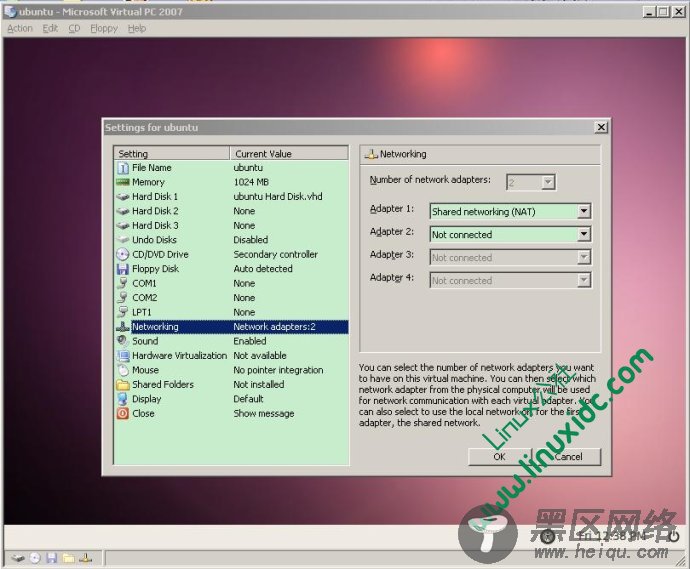Select the Shared Folders row label

163,385
